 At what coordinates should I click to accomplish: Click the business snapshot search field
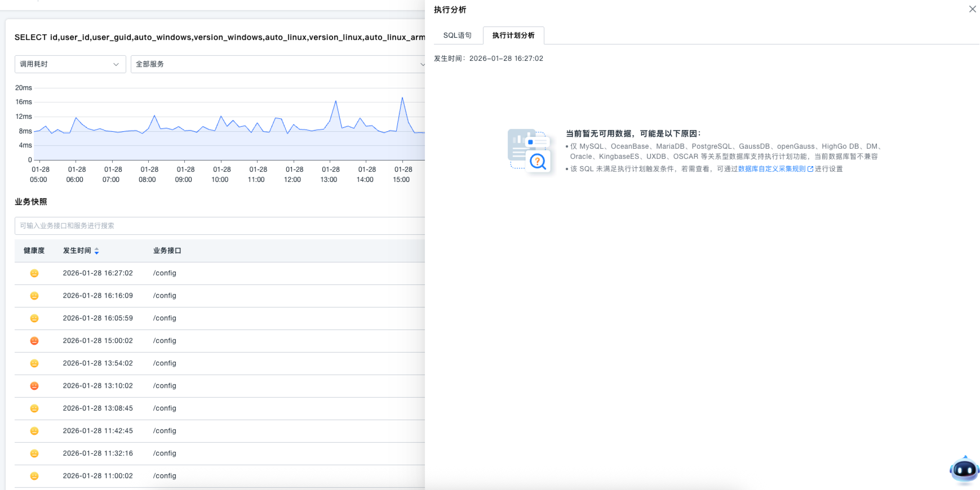pyautogui.click(x=220, y=226)
